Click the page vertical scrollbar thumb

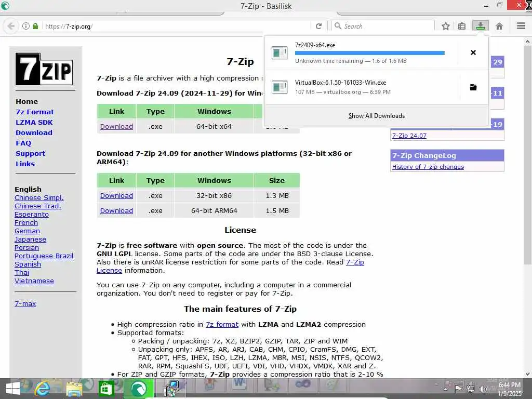(527, 154)
